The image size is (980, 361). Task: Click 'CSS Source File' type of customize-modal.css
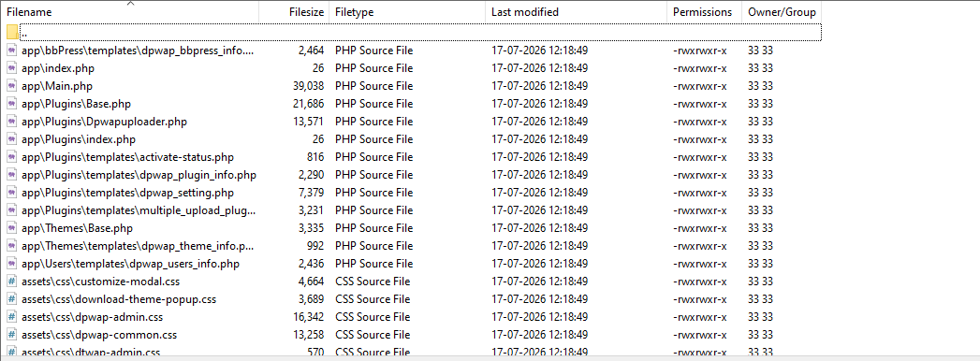point(373,282)
